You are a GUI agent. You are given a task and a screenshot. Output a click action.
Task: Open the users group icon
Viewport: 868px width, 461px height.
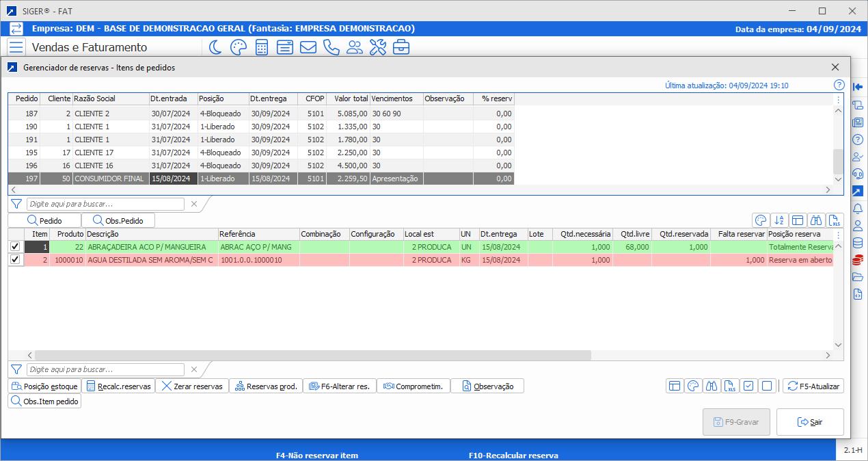coord(354,47)
